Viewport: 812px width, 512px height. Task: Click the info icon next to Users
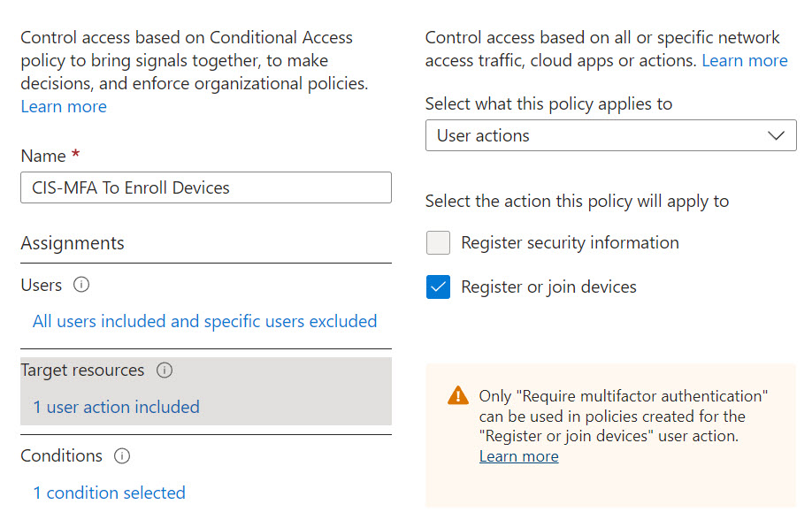(82, 286)
